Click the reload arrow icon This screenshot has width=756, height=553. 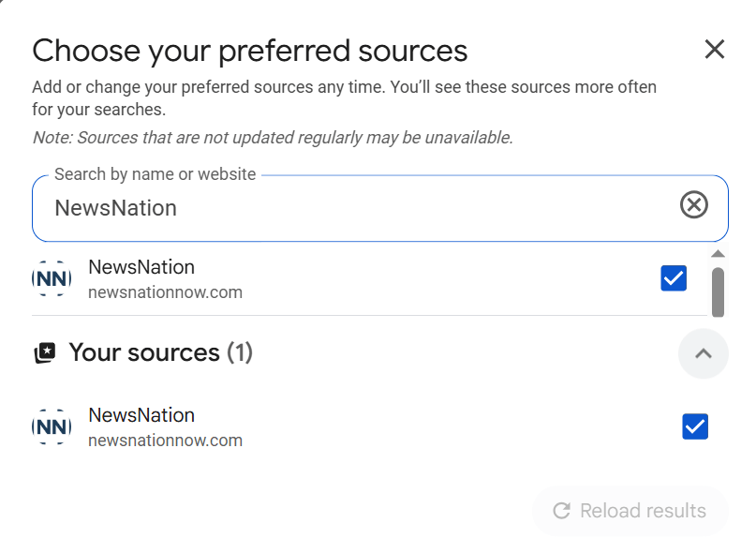(x=562, y=511)
